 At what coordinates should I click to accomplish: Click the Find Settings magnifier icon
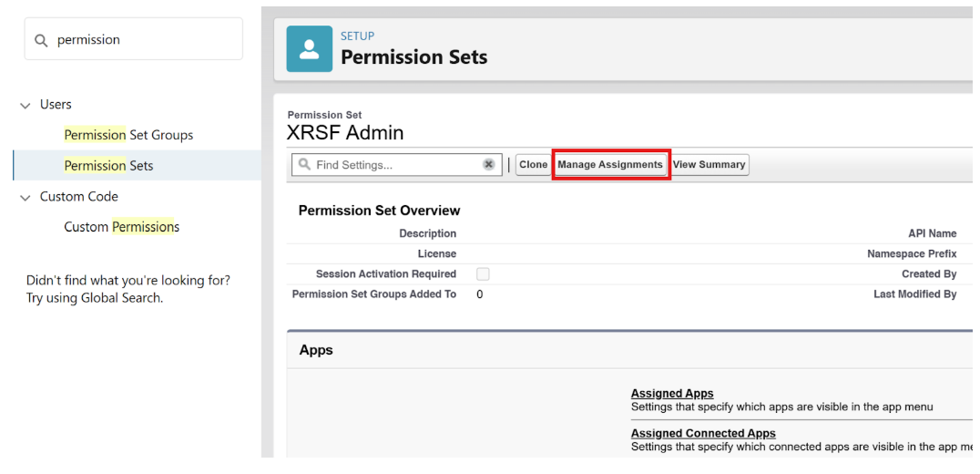coord(304,165)
